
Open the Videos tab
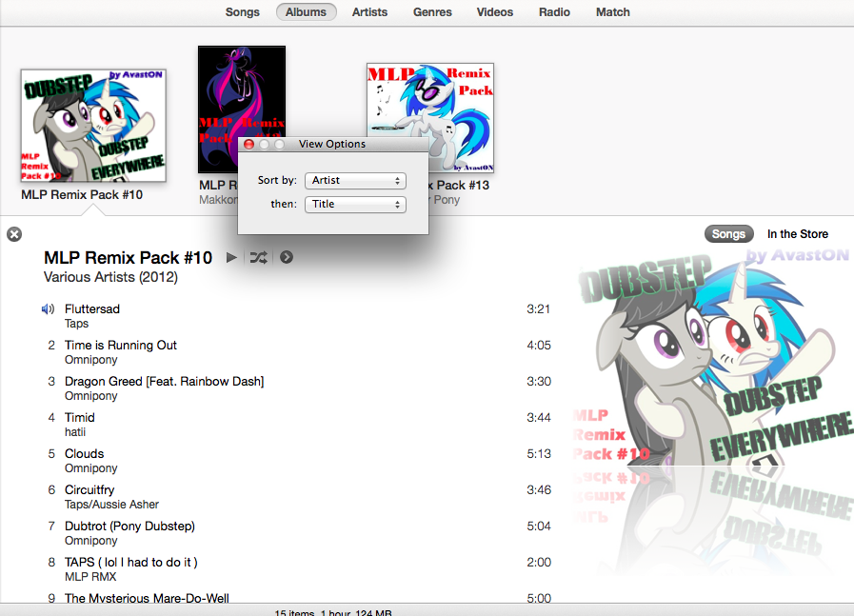495,12
